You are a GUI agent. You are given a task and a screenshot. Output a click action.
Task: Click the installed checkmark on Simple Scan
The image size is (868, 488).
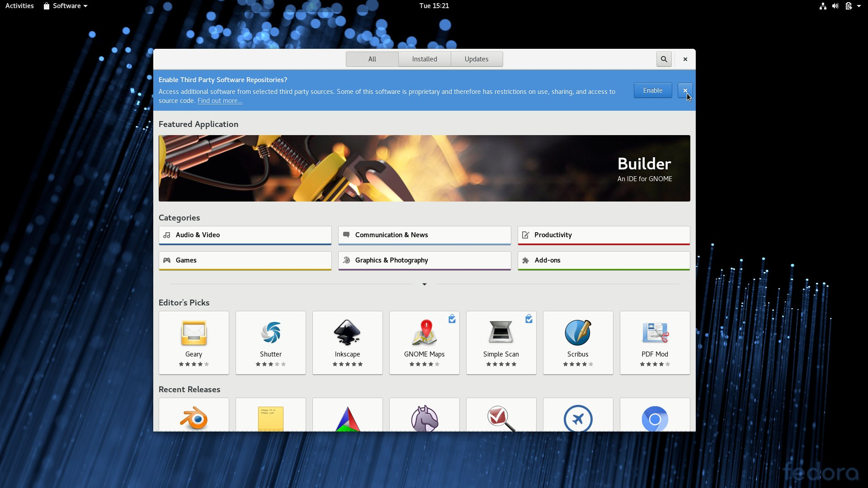[529, 319]
